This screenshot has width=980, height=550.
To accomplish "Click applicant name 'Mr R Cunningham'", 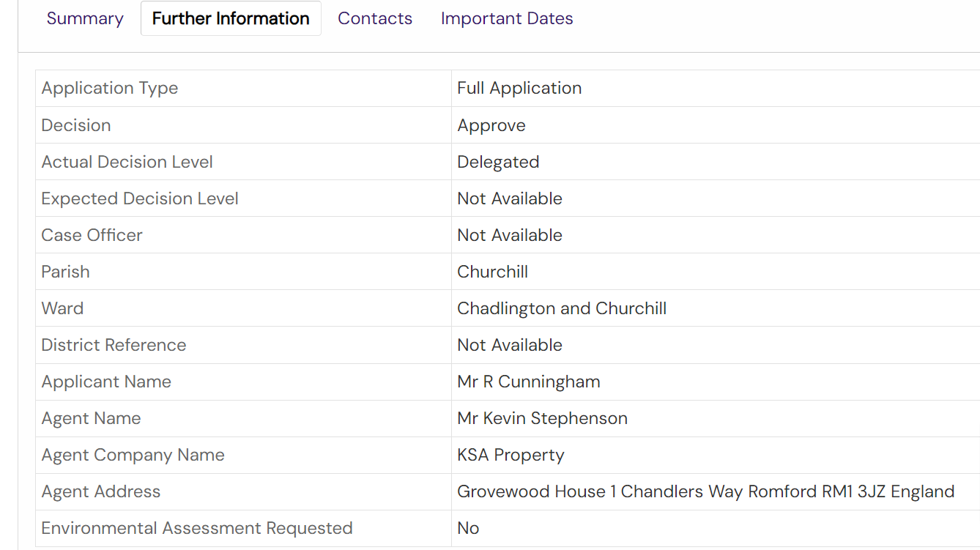I will click(x=529, y=382).
